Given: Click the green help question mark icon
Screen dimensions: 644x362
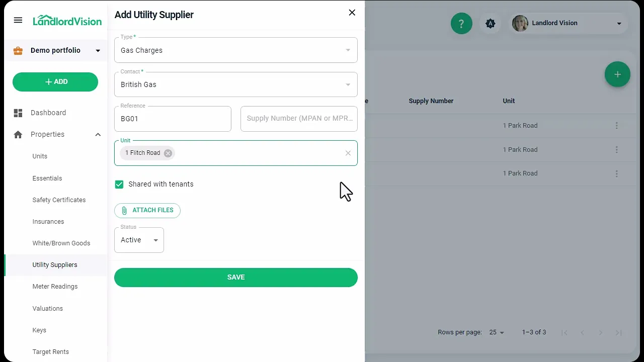Looking at the screenshot, I should coord(461,23).
